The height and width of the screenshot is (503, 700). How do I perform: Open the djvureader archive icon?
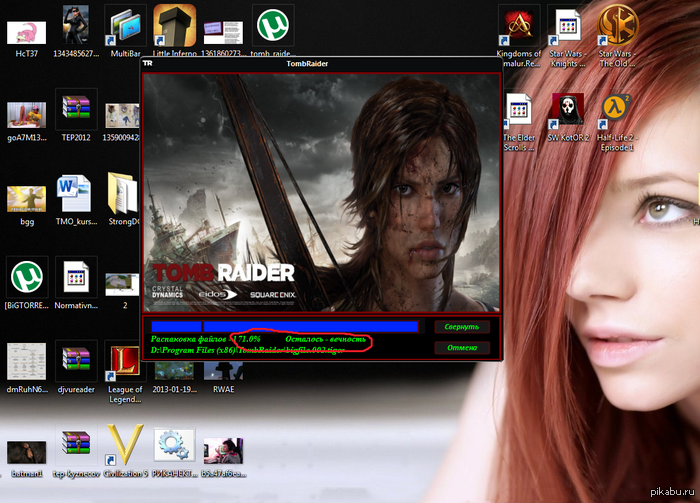click(76, 361)
